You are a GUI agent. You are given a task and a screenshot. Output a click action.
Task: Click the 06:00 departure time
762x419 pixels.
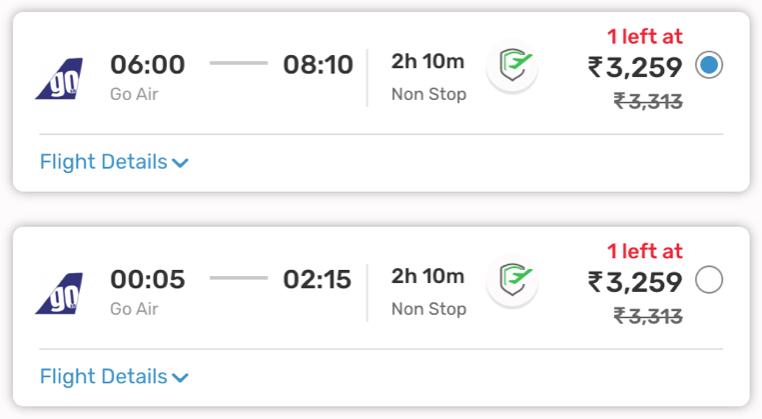[148, 65]
